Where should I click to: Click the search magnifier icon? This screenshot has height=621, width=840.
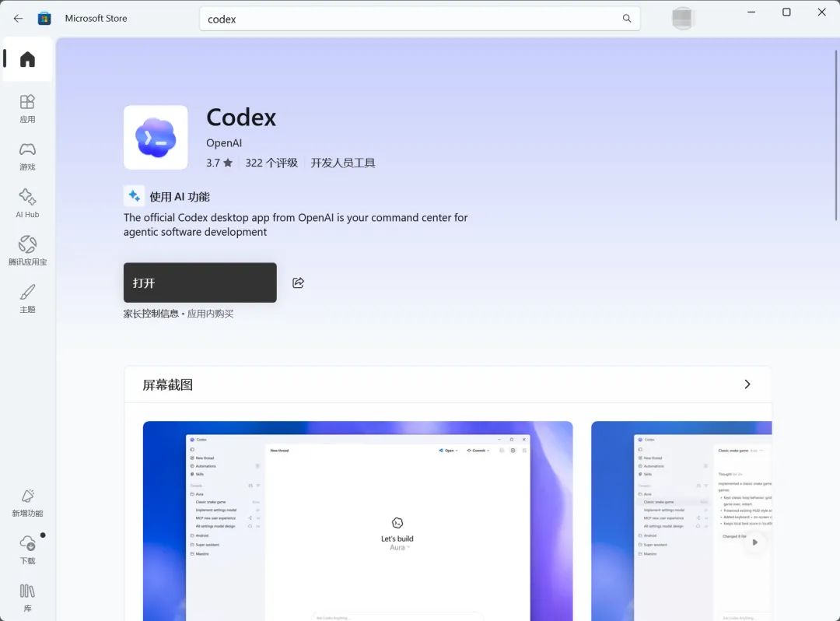(627, 19)
